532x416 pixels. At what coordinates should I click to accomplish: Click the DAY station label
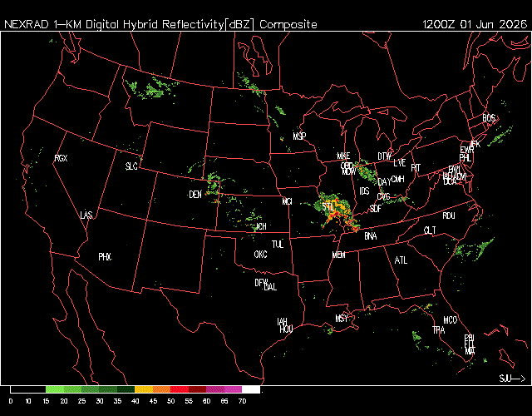pos(384,182)
